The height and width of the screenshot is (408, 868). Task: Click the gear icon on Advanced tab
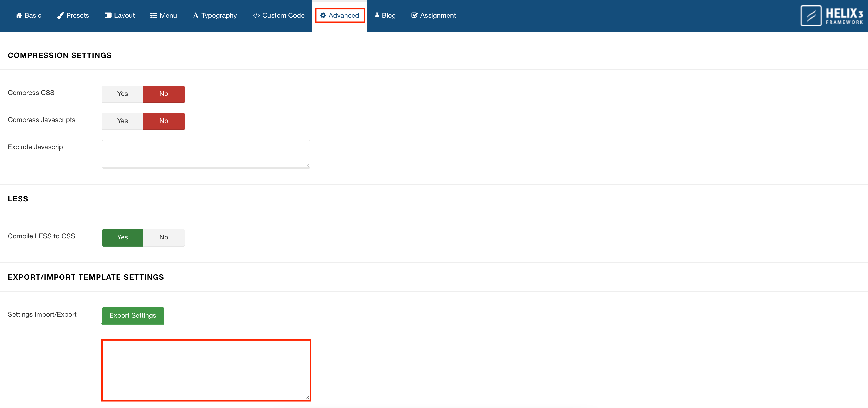pyautogui.click(x=323, y=15)
